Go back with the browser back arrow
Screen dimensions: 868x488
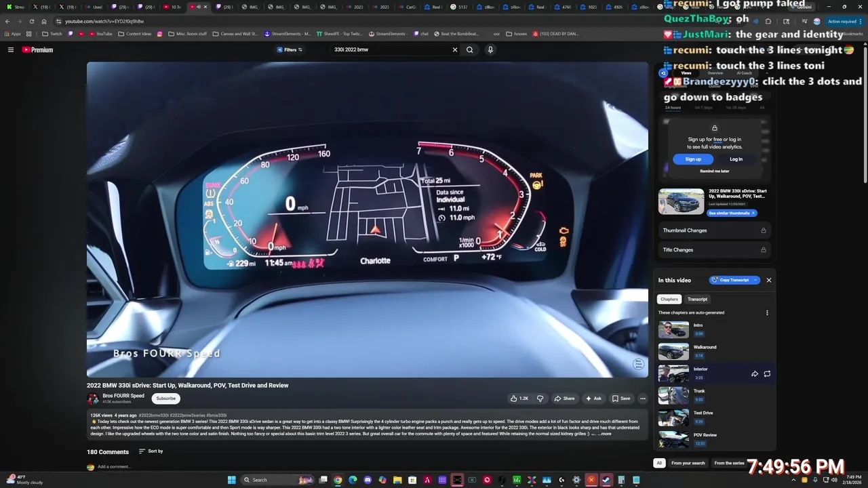coord(7,21)
